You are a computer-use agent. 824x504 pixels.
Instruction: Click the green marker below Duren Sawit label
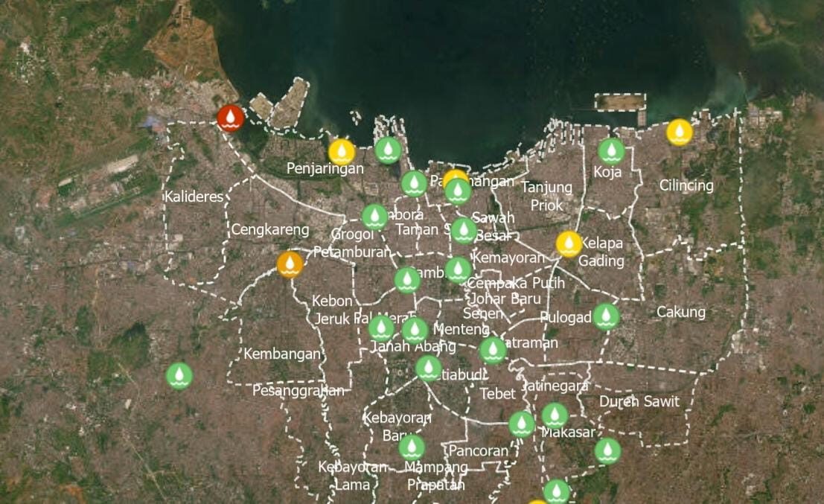[607, 451]
